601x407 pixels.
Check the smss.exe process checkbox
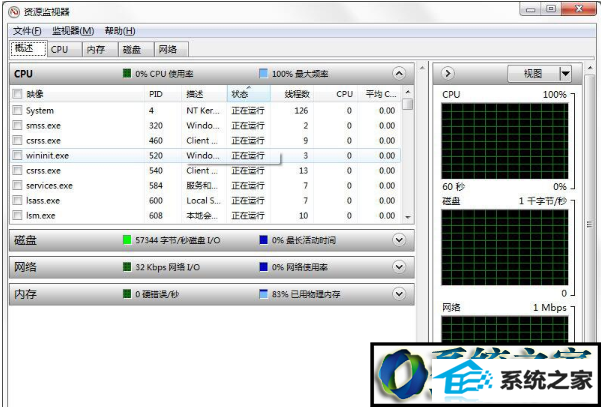[x=17, y=125]
